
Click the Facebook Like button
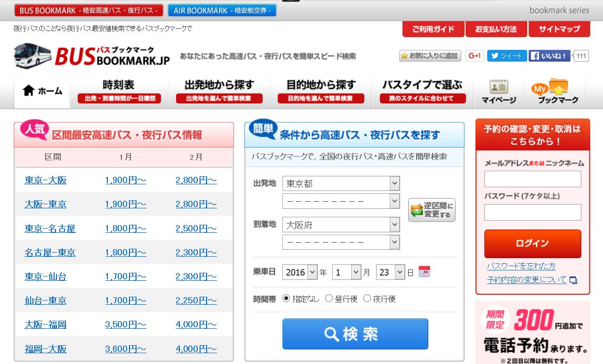pos(549,56)
